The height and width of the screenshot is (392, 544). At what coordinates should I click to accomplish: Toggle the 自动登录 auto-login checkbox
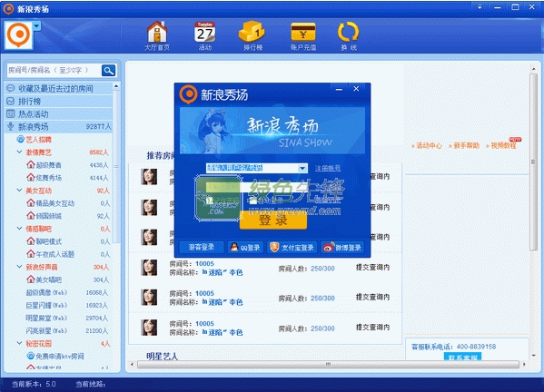coord(252,201)
